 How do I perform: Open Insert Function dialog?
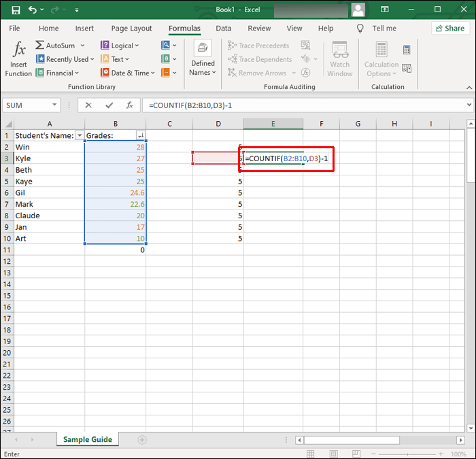18,58
